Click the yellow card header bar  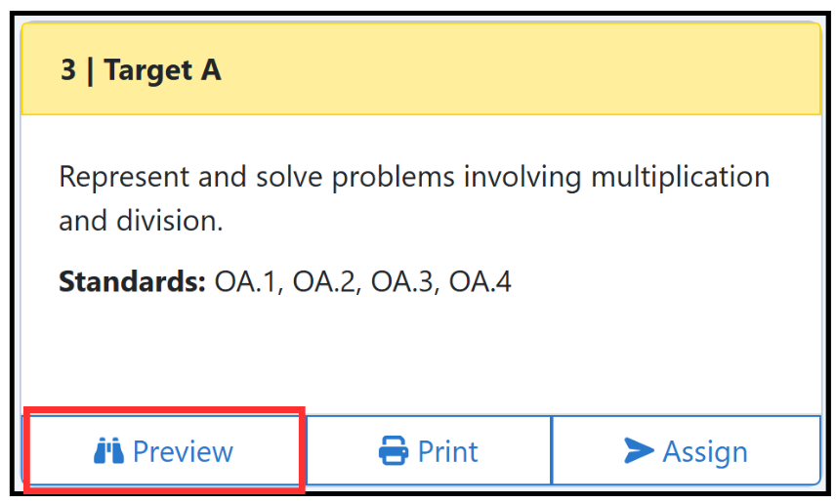(x=421, y=68)
